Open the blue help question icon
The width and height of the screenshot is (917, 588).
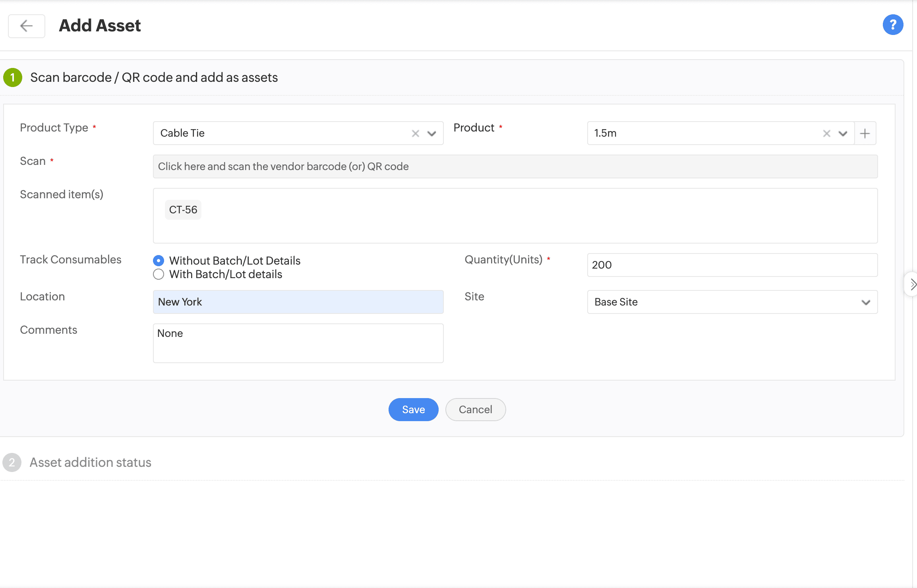click(x=892, y=25)
